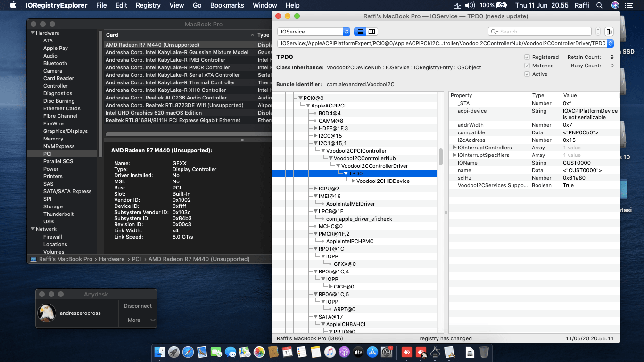
Task: Open the Go menu
Action: tap(197, 5)
